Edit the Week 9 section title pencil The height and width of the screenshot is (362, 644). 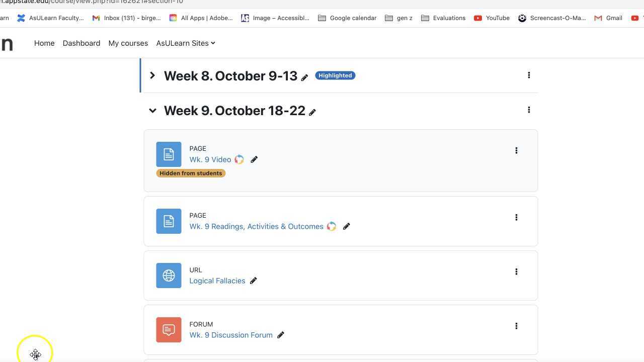312,112
